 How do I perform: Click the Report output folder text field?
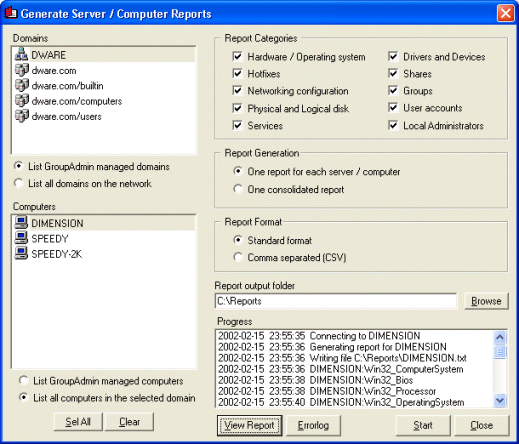[336, 301]
